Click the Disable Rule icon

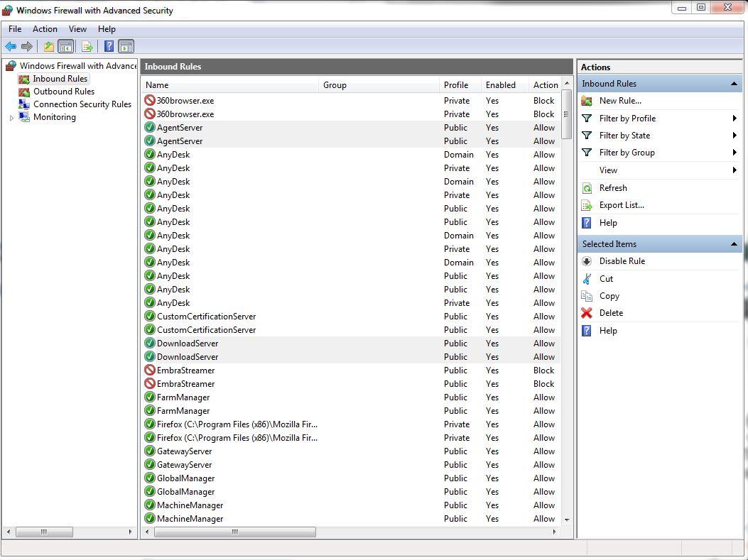pos(587,261)
